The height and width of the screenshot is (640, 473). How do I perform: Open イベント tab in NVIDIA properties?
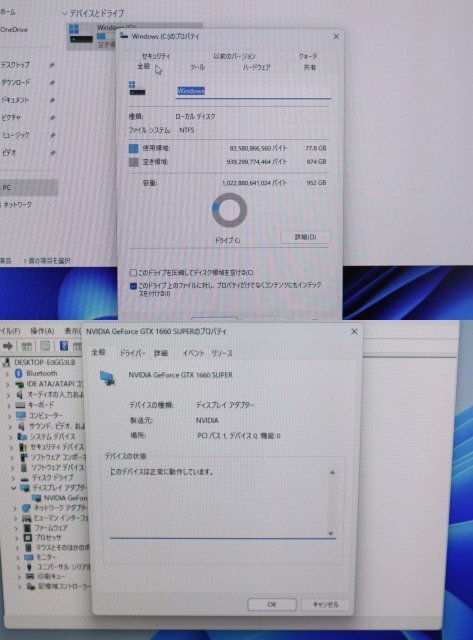pos(193,353)
